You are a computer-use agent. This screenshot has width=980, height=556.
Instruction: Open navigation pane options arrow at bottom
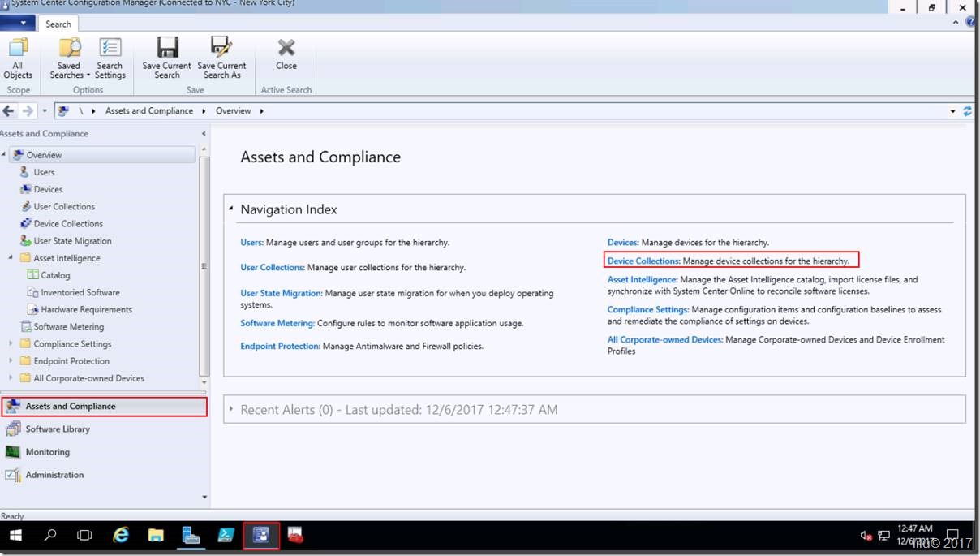click(204, 498)
